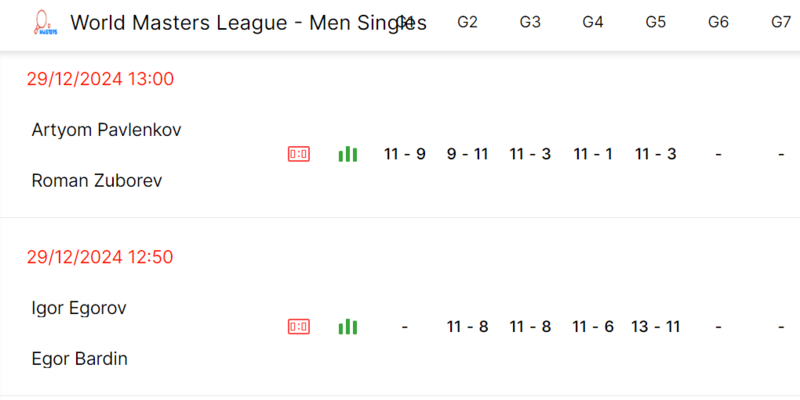Click the G5 column header
The image size is (800, 400).
pos(656,22)
